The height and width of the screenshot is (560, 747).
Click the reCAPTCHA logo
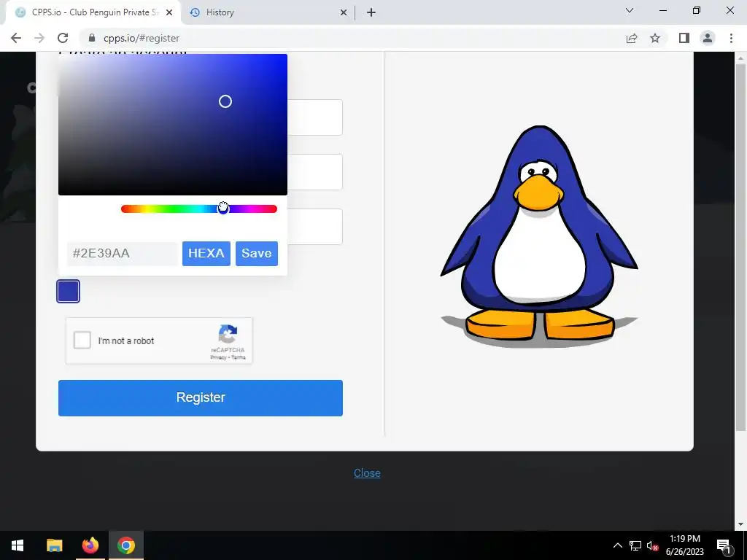point(228,334)
